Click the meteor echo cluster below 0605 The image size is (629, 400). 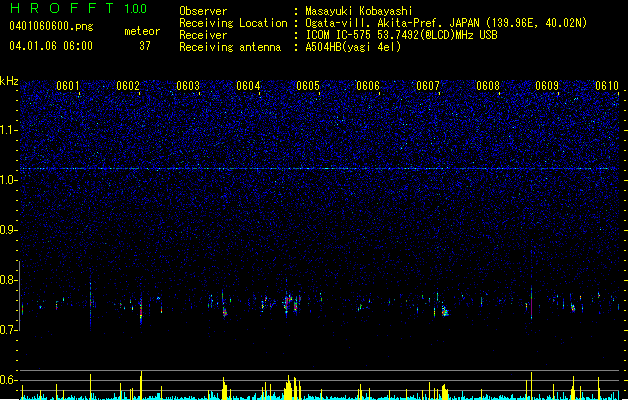coord(292,303)
